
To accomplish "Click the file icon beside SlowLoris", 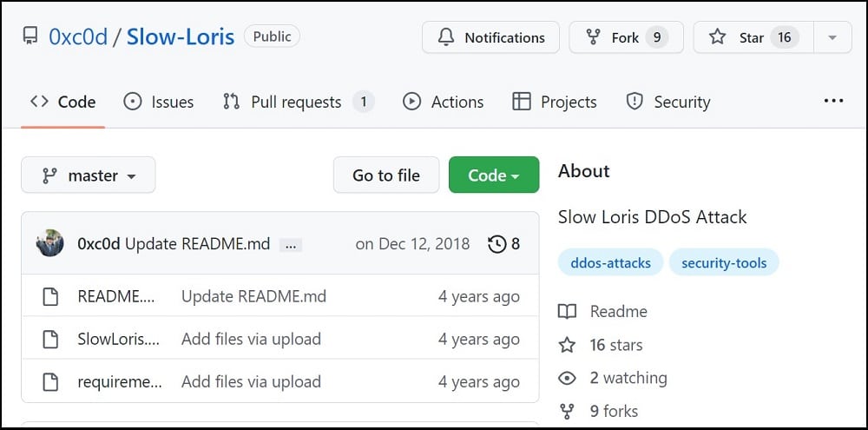I will click(51, 339).
